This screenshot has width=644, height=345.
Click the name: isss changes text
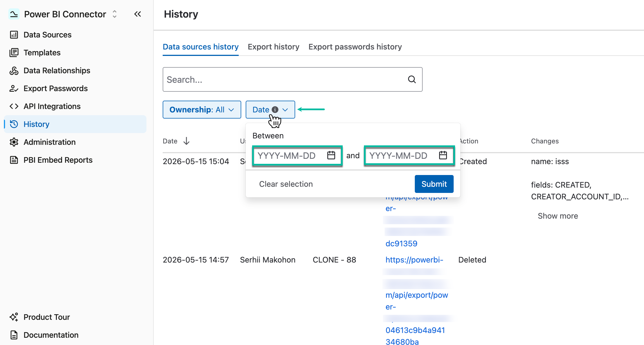550,161
